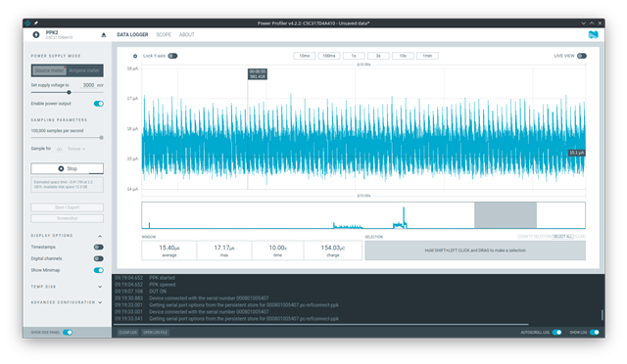The width and height of the screenshot is (627, 364).
Task: Click the 'DUT ON' log entry
Action: 158,292
